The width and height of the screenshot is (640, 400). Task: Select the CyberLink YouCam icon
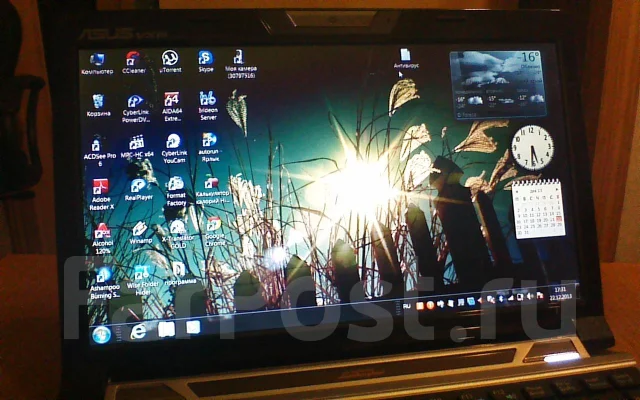click(174, 148)
